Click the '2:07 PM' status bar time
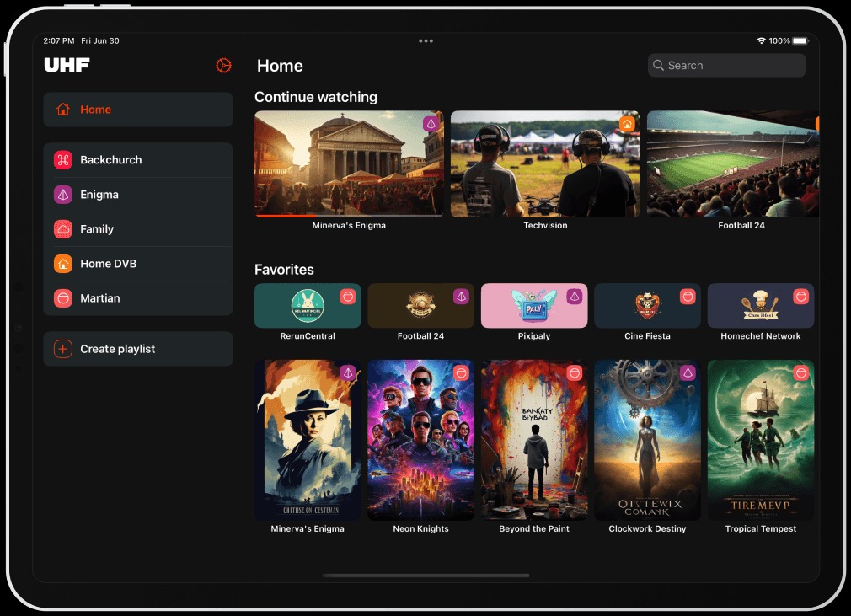The image size is (851, 616). point(59,40)
